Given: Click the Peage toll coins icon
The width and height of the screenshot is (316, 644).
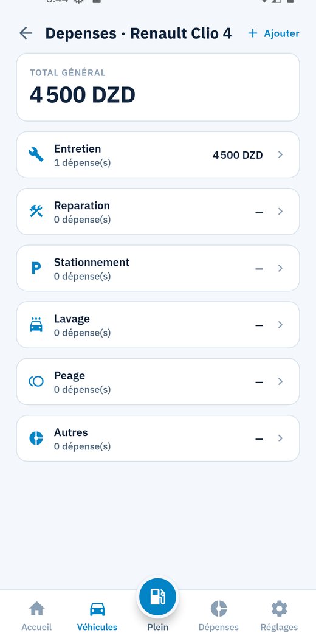Looking at the screenshot, I should pyautogui.click(x=36, y=381).
